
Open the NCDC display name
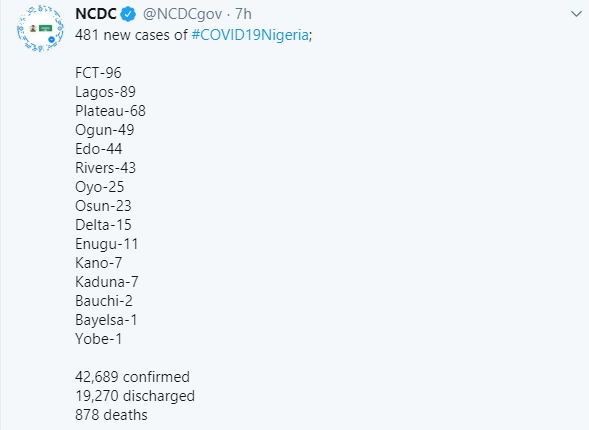96,14
